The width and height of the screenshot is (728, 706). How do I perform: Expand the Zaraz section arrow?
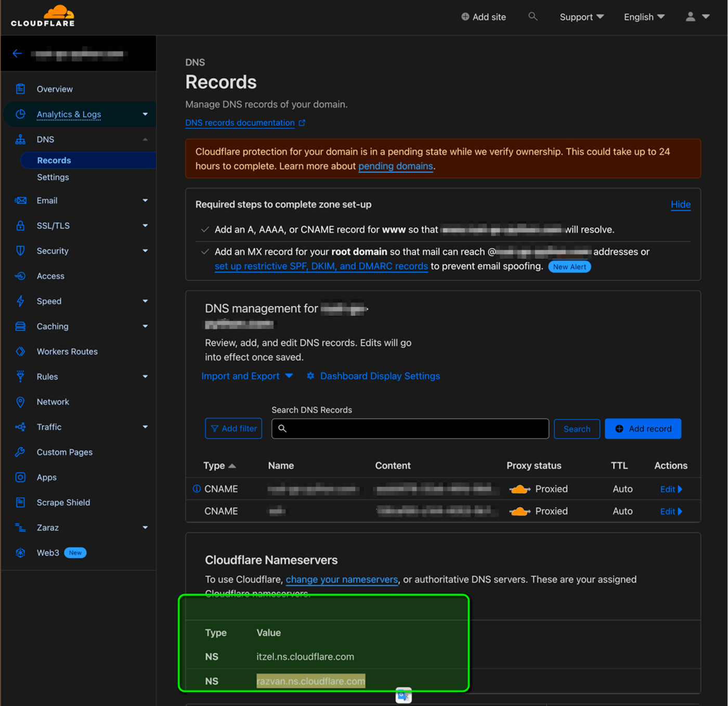click(145, 528)
